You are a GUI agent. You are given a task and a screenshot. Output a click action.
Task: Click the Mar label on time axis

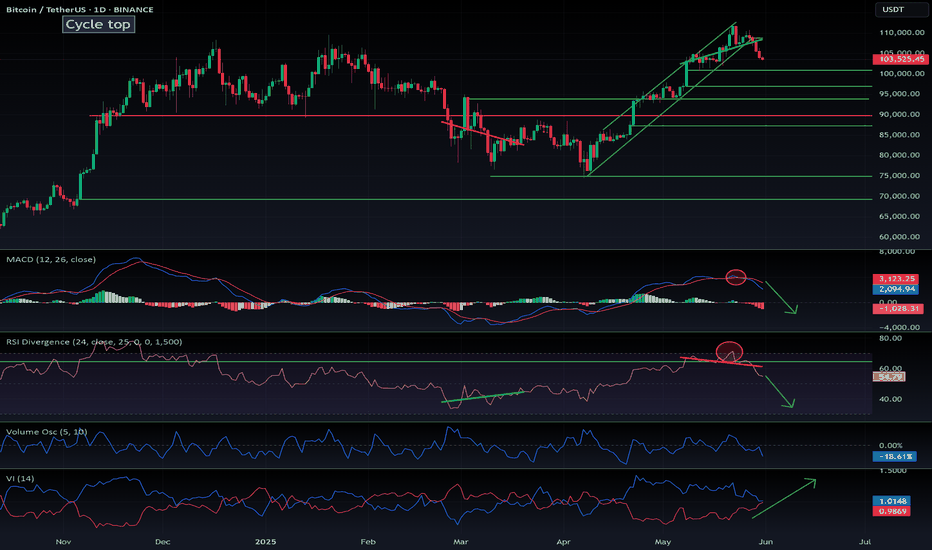tap(461, 542)
